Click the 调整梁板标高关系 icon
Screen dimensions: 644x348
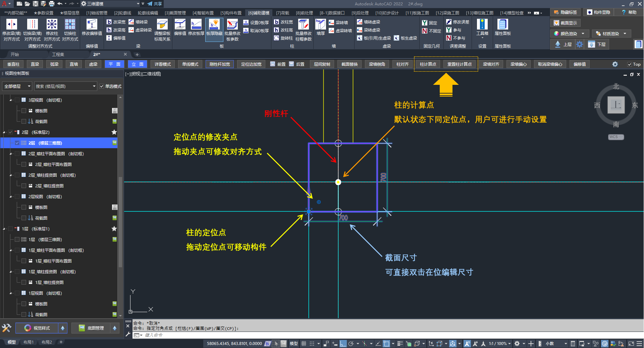162,25
